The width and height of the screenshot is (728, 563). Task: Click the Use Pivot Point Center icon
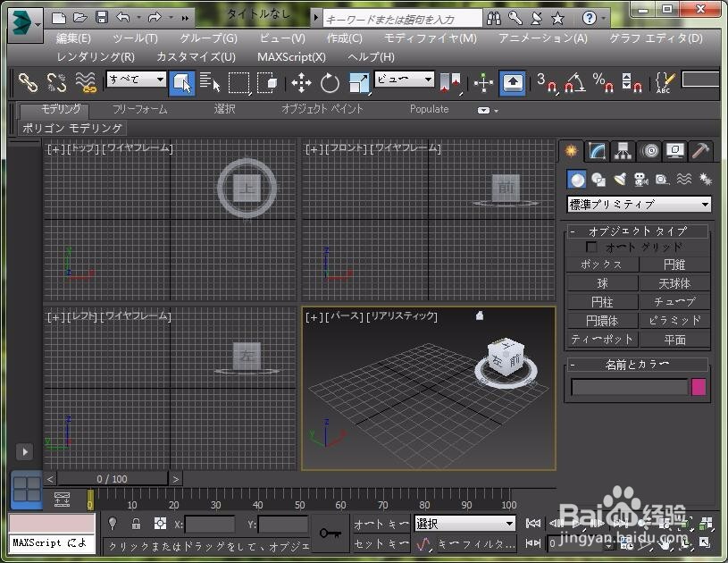(449, 83)
